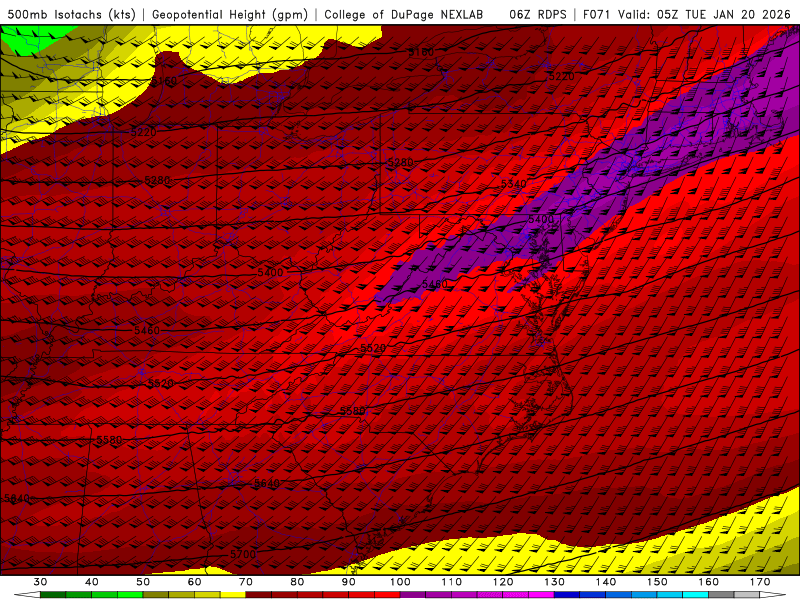Click the 130 knot legend number

tap(554, 582)
